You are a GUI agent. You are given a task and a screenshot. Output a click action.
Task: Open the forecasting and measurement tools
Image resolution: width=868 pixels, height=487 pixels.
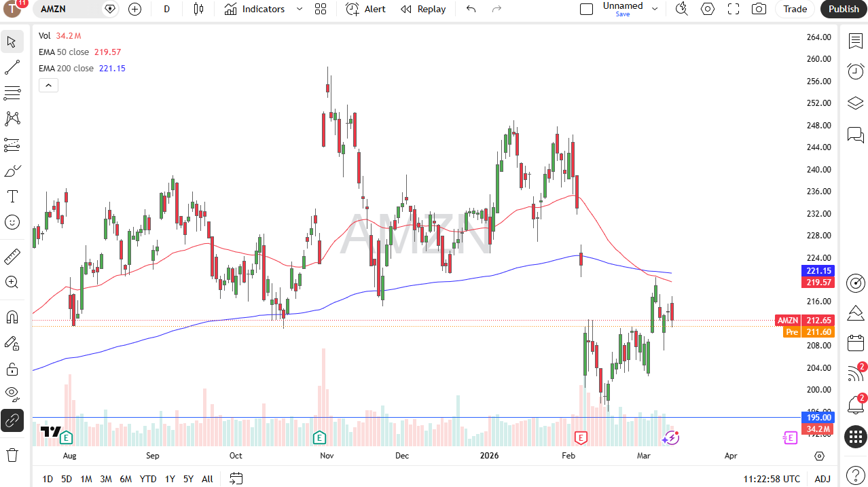click(12, 144)
